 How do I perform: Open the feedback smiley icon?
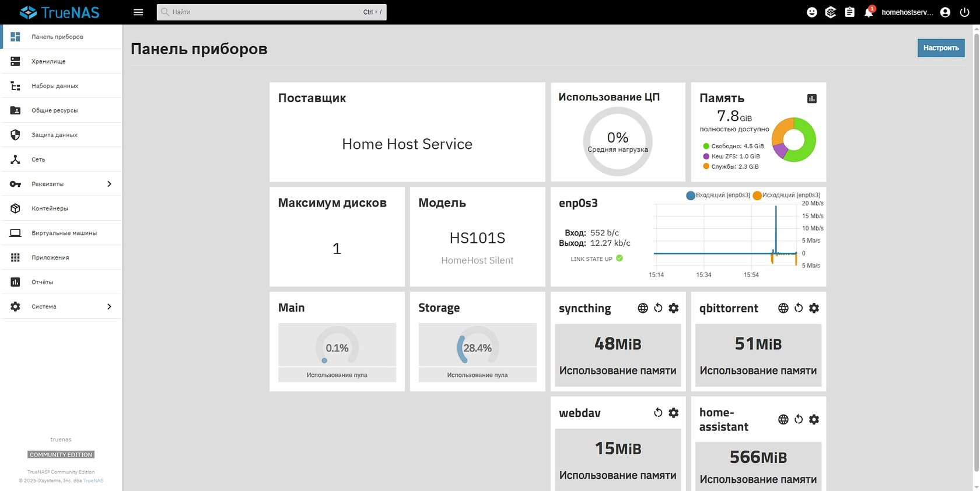(812, 12)
